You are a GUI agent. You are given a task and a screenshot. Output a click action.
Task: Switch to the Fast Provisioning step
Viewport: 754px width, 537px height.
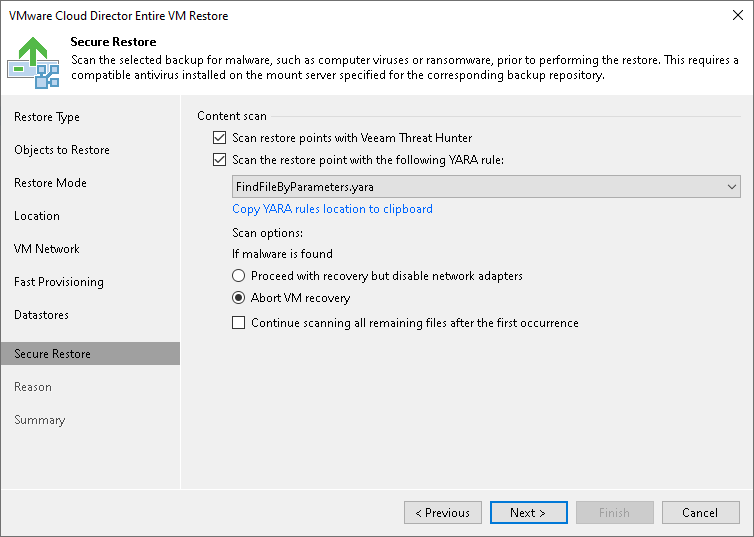pos(59,282)
